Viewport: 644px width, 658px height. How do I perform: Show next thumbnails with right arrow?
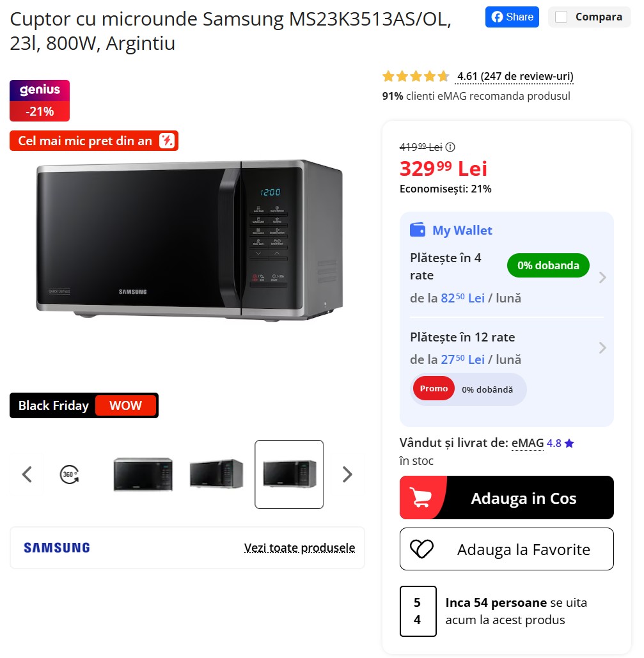347,474
